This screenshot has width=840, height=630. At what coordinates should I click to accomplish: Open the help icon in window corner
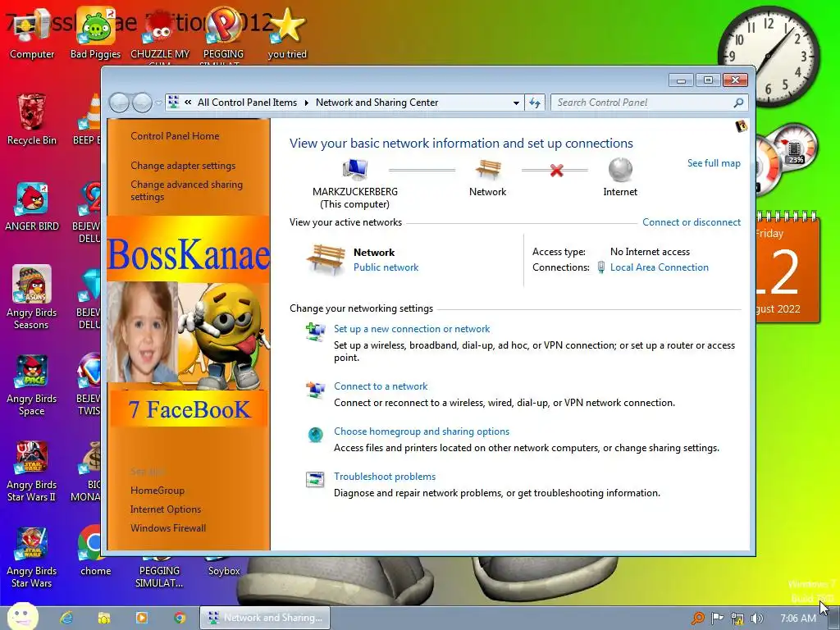tap(742, 126)
